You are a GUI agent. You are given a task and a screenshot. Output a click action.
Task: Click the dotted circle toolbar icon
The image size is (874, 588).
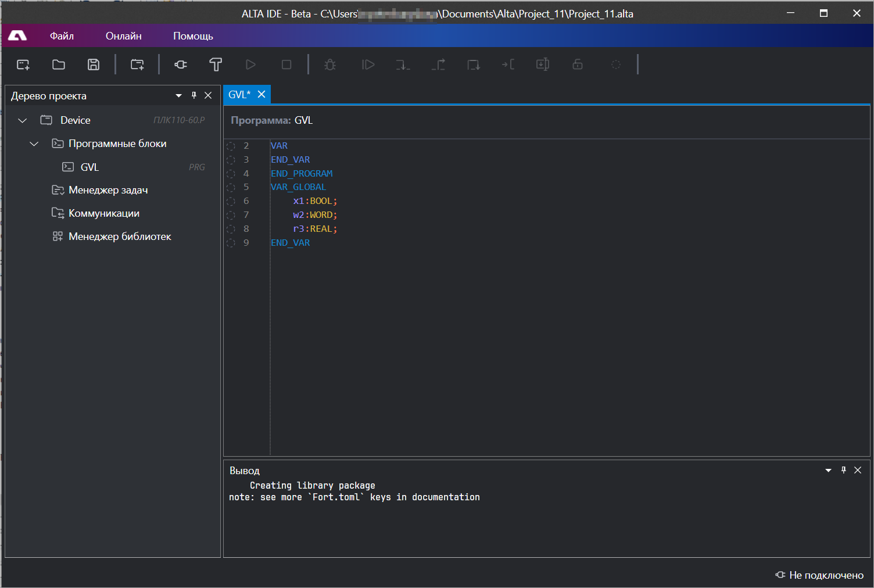pos(616,64)
